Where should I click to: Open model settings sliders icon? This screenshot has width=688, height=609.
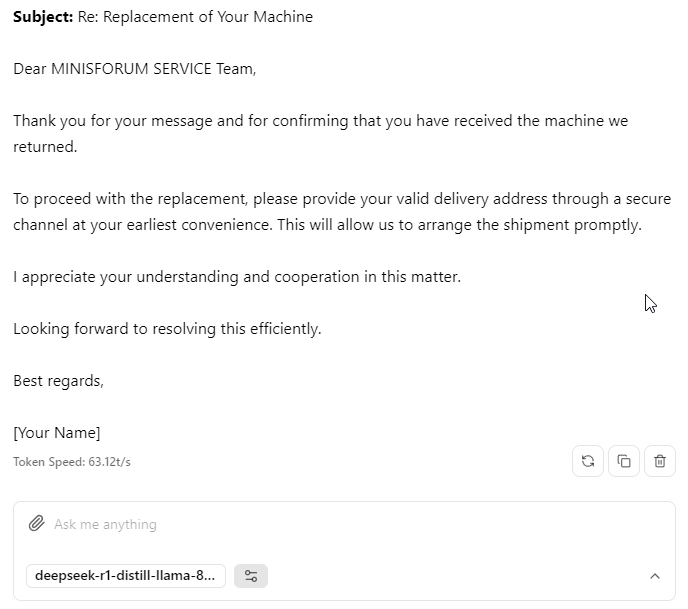[x=251, y=576]
